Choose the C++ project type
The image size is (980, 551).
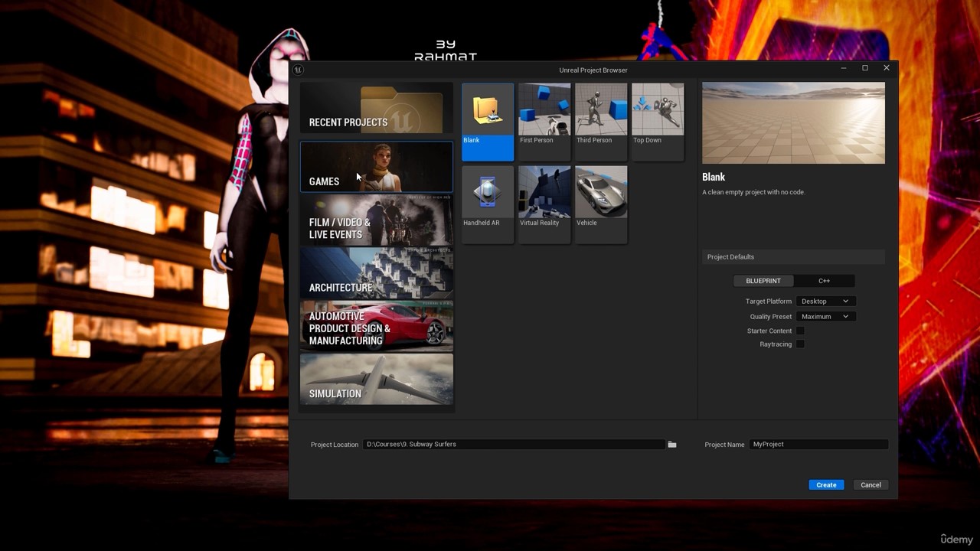[824, 281]
